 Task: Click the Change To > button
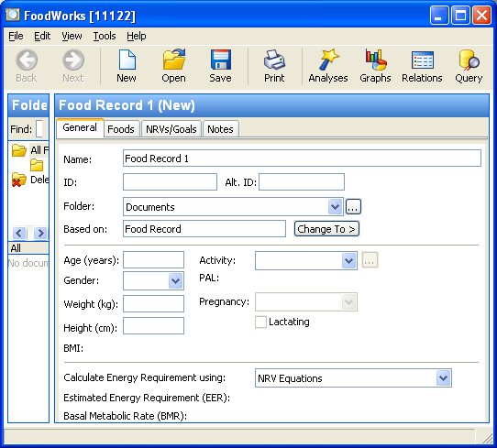[x=326, y=229]
